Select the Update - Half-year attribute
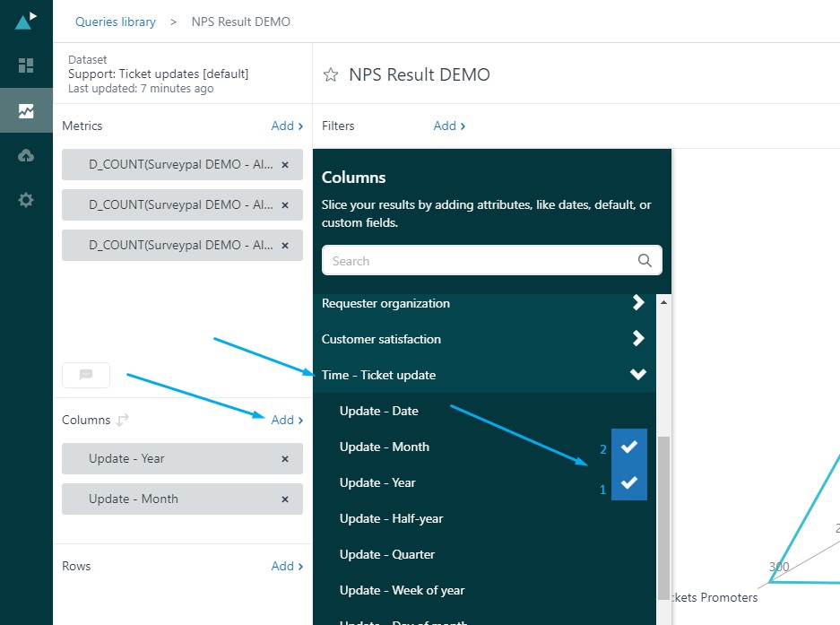This screenshot has width=840, height=625. (x=391, y=518)
